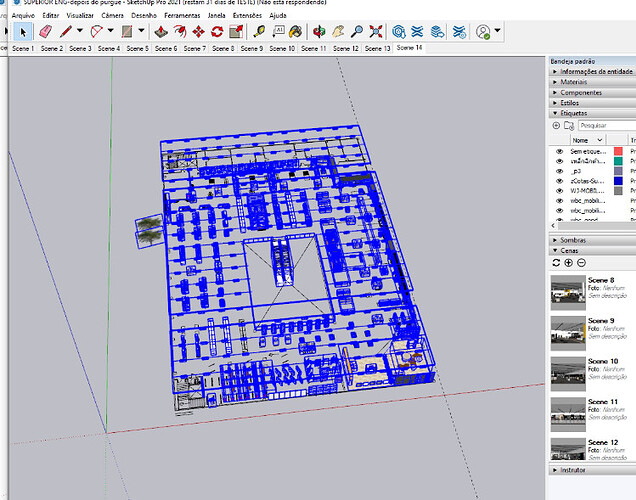Open the Arc tool dropdown arrow
636x500 pixels.
pos(110,31)
